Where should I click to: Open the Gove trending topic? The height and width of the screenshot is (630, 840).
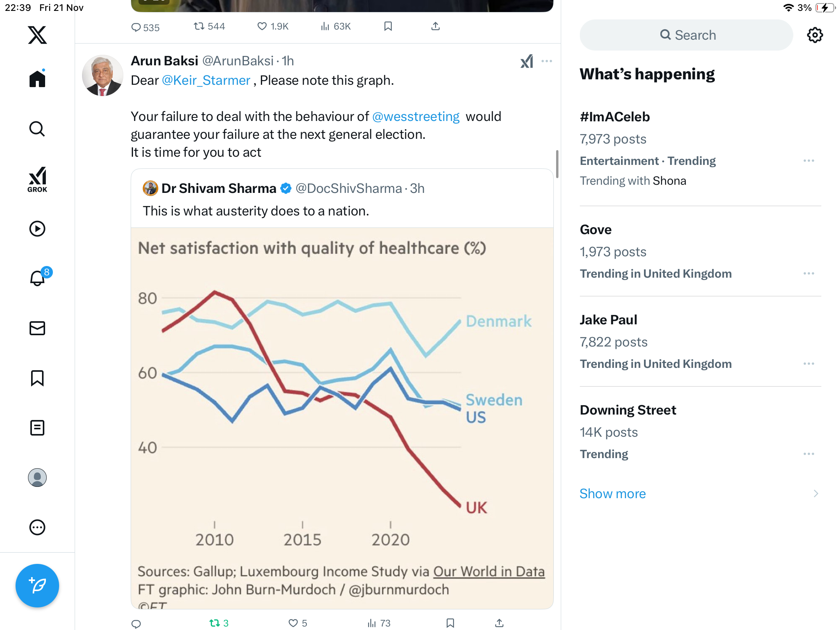tap(595, 230)
